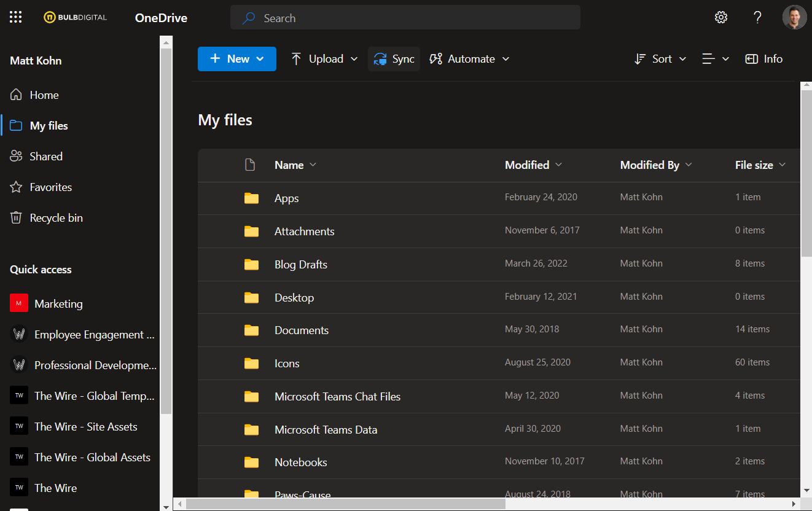Click the Matt Kohn sidebar heading
Viewport: 812px width, 511px height.
(x=36, y=60)
